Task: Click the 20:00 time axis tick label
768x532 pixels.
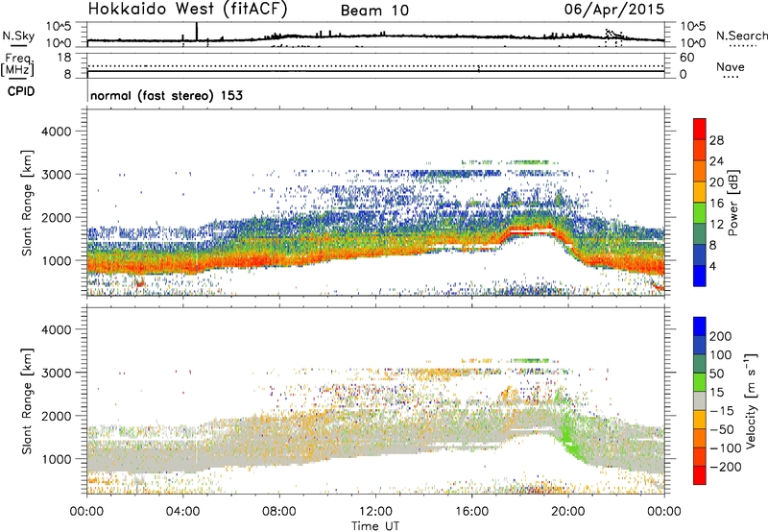Action: click(x=567, y=512)
